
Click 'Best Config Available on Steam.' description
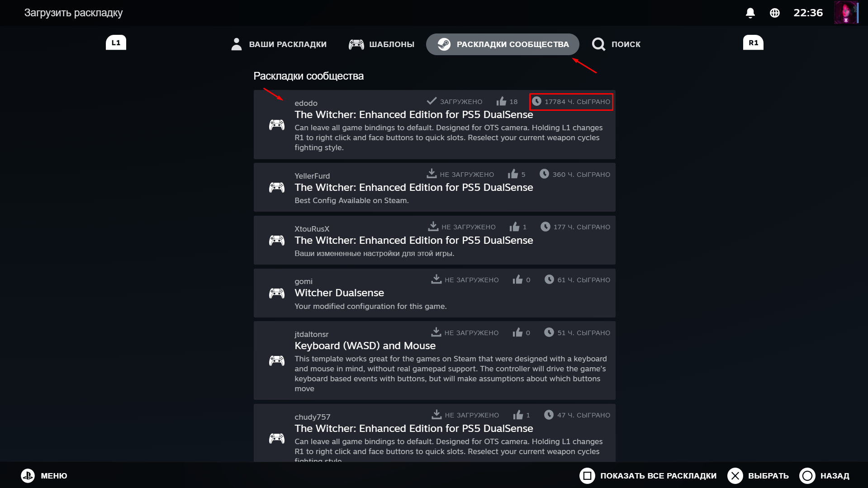pos(351,201)
